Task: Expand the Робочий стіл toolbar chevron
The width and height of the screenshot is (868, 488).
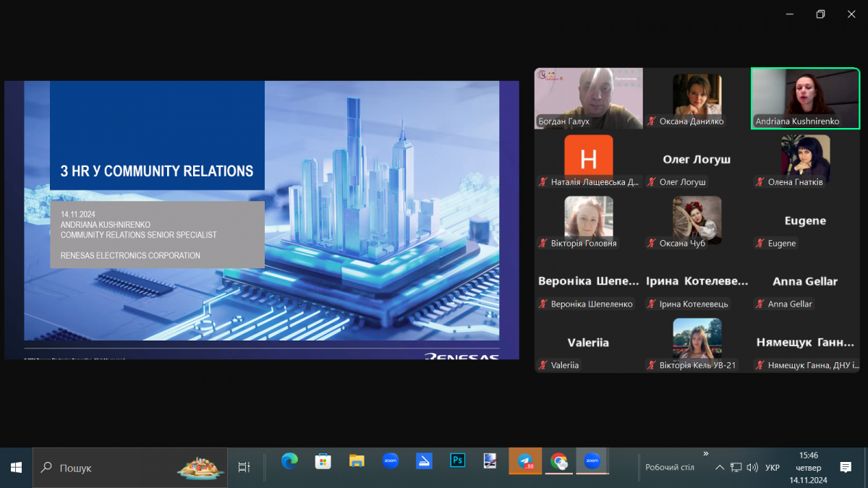Action: pos(706,454)
